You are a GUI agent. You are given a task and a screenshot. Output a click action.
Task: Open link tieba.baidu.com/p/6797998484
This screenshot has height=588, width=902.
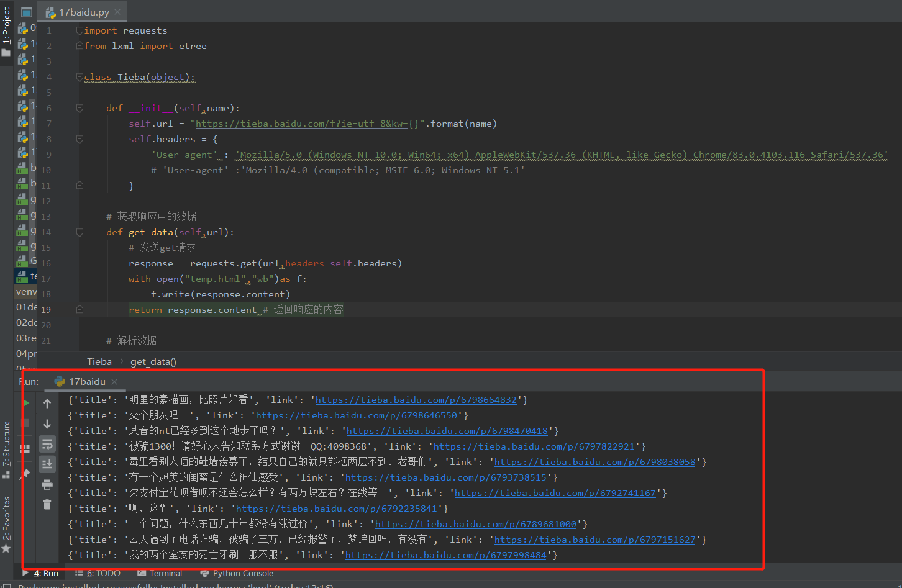click(446, 555)
